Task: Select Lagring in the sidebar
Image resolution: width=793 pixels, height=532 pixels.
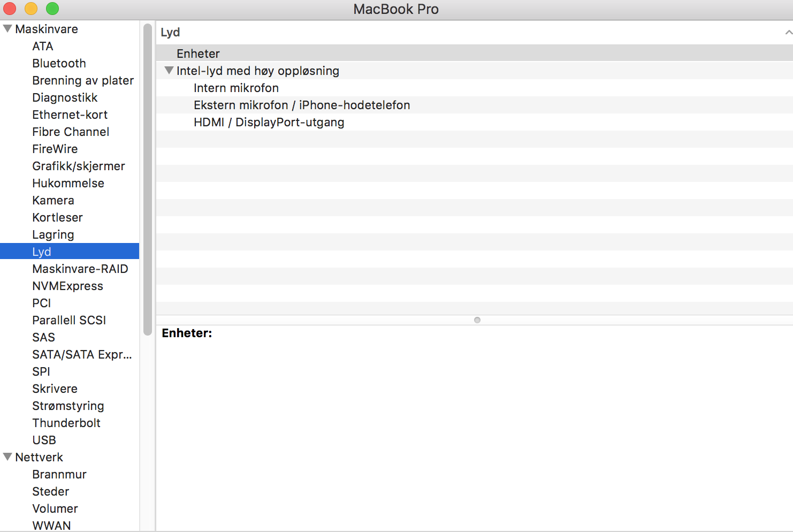Action: tap(53, 234)
